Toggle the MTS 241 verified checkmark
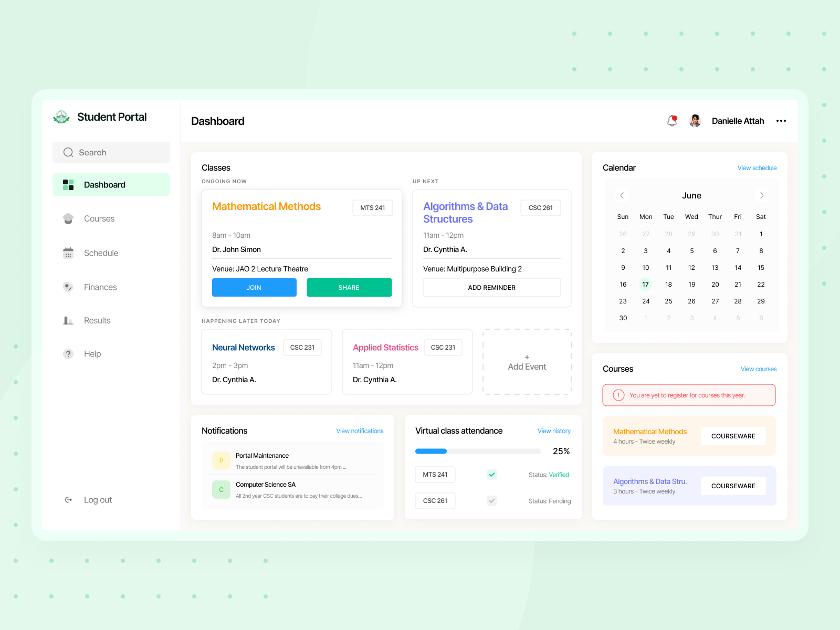Viewport: 840px width, 630px height. tap(491, 474)
